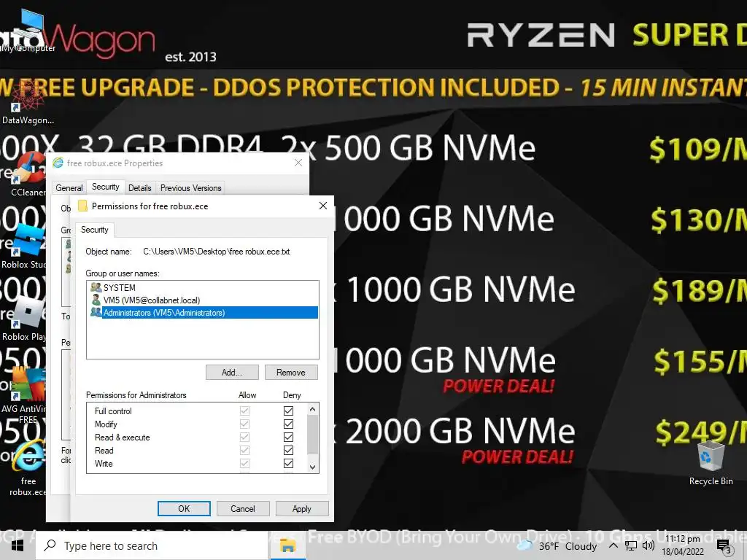Close the Permissions for free robux.ece dialog
Viewport: 747px width, 560px height.
coord(323,206)
